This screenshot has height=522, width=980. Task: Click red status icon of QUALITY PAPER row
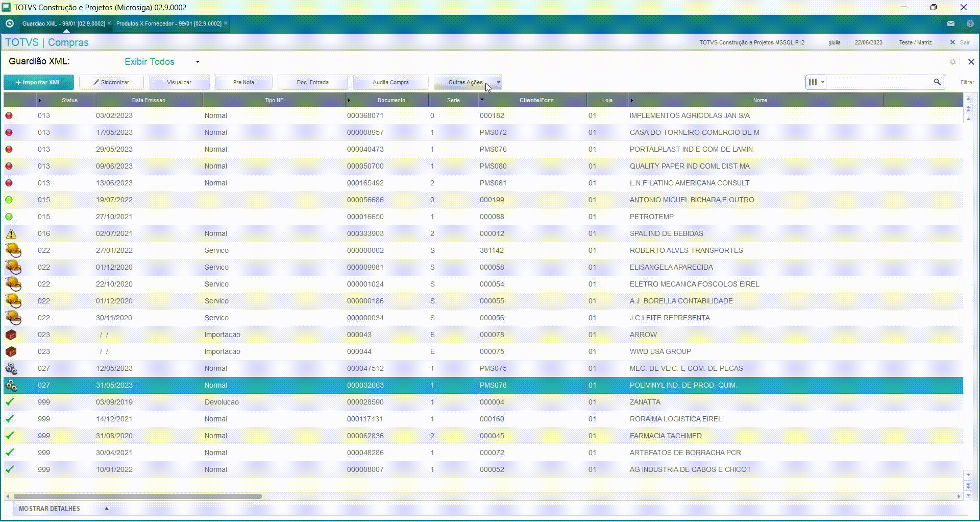click(9, 166)
